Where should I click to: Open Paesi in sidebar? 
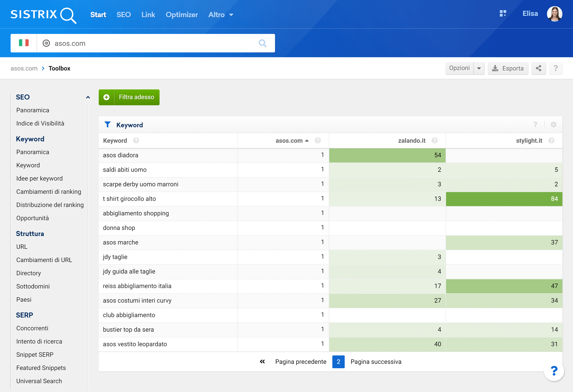click(x=24, y=299)
